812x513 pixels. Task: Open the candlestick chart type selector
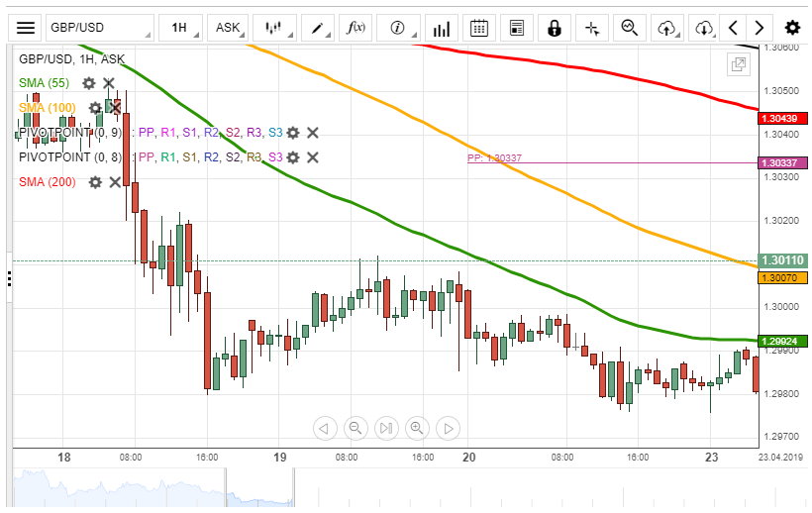coord(274,28)
